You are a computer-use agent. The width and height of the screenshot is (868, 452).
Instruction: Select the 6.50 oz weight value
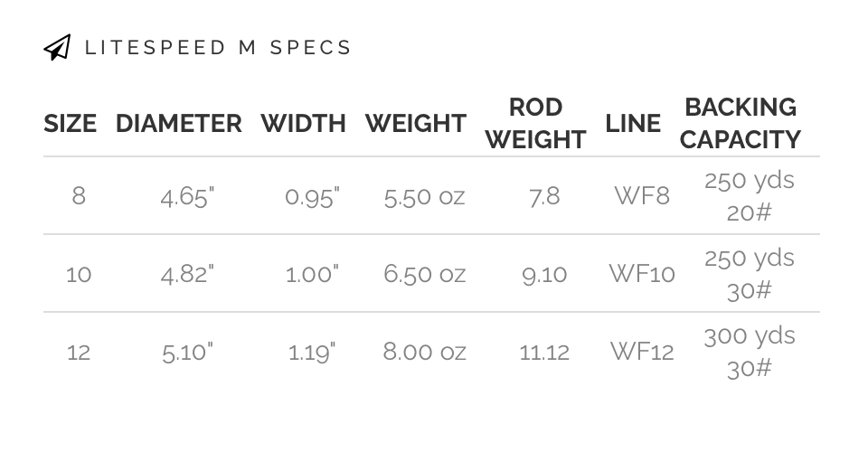click(x=425, y=275)
